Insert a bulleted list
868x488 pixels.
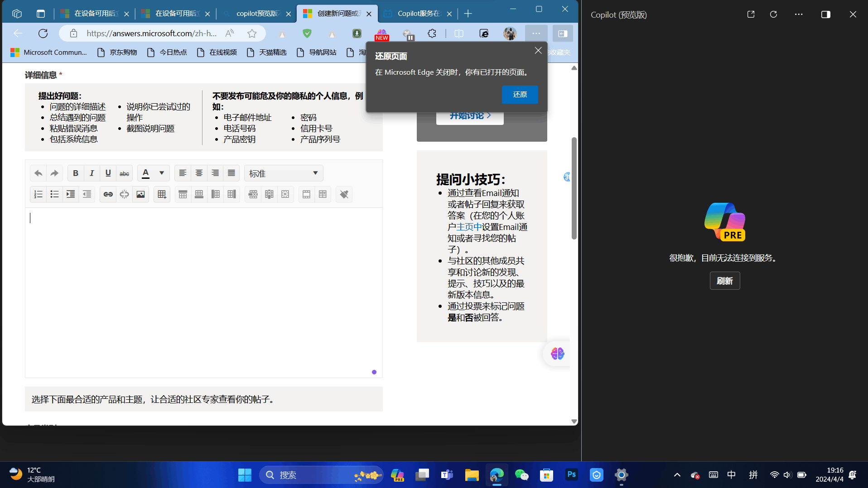[54, 194]
